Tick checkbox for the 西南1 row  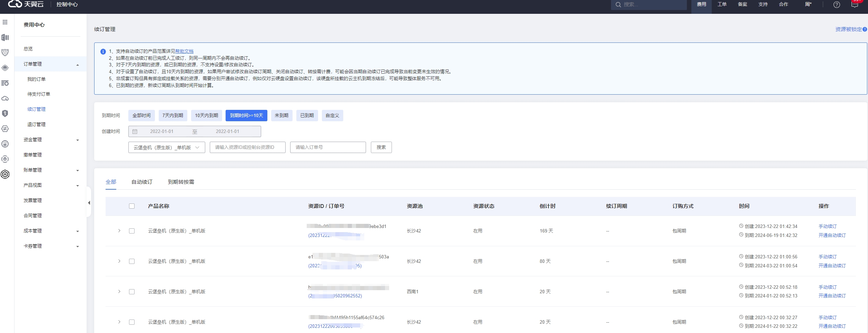[132, 292]
